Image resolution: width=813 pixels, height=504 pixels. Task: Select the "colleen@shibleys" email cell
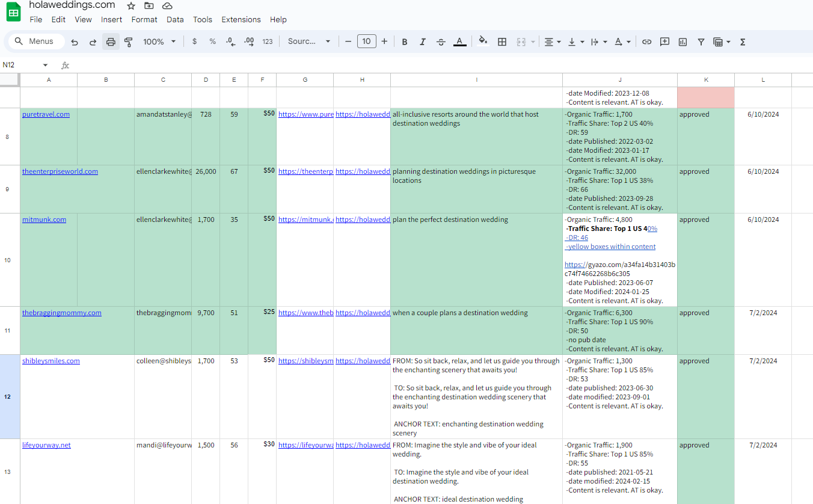tap(163, 397)
